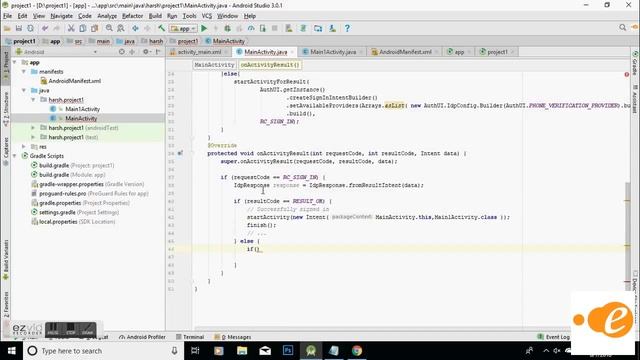The width and height of the screenshot is (640, 360).
Task: Select build.gradle (Module: app) file
Action: point(72,175)
